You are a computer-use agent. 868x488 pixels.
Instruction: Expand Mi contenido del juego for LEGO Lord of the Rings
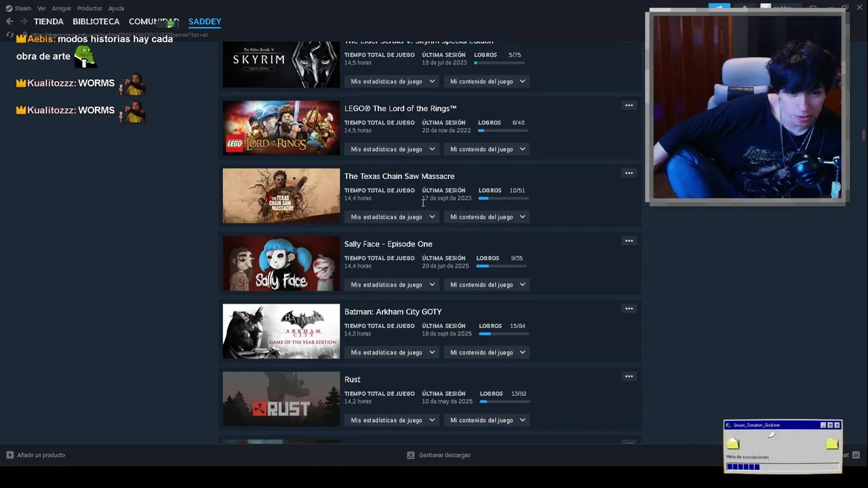pos(487,149)
